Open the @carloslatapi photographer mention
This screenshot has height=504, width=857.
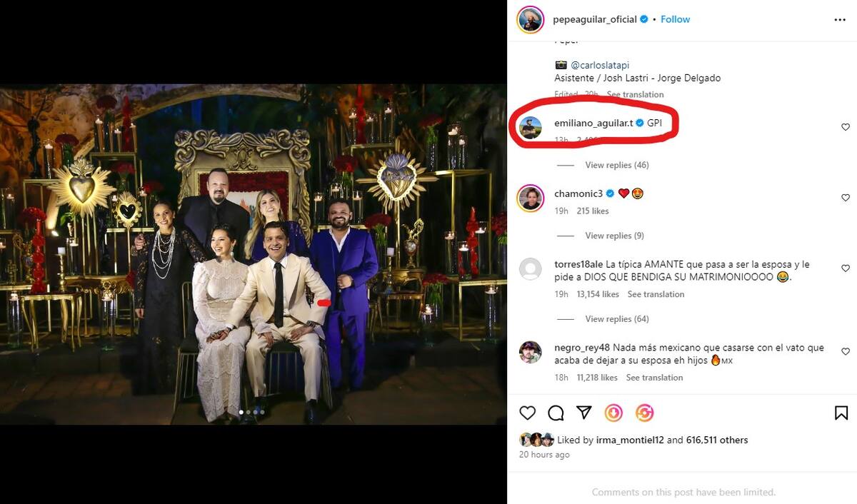(x=599, y=65)
